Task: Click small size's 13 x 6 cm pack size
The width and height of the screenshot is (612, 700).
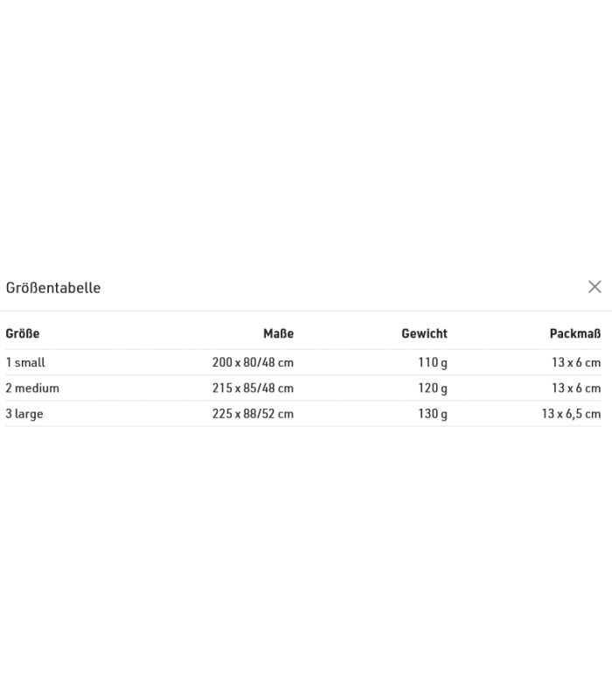Action: pos(576,362)
